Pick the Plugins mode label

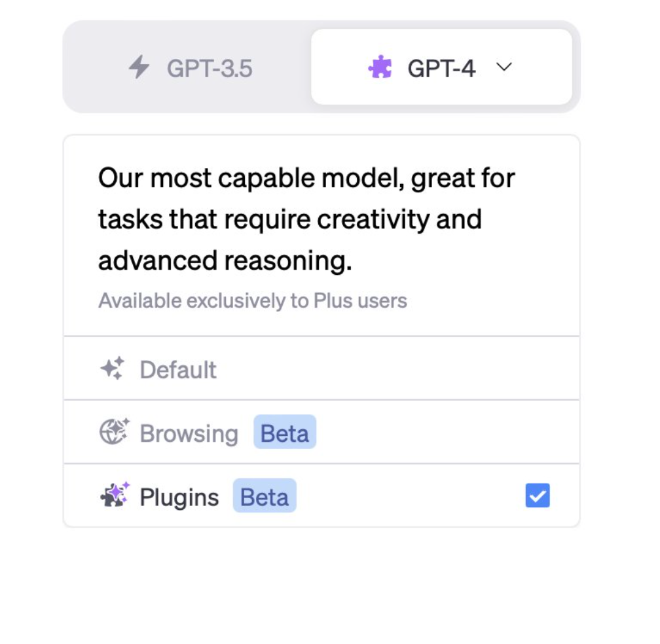pyautogui.click(x=179, y=497)
